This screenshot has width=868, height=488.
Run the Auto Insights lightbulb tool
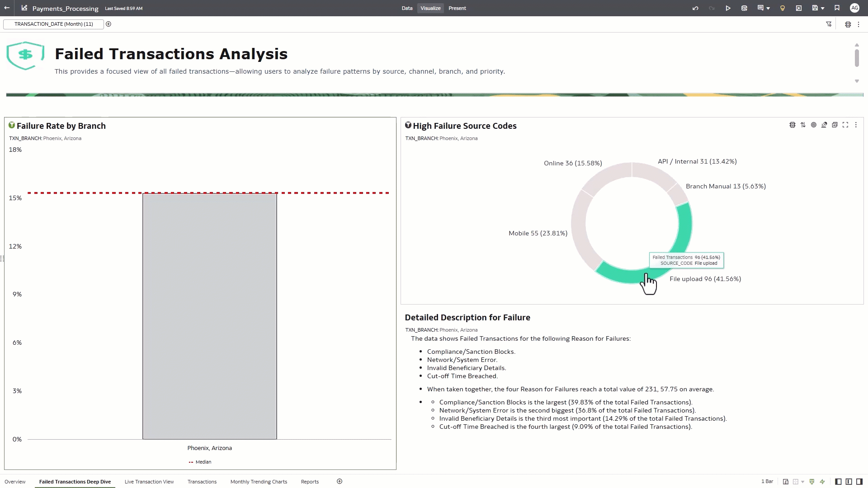coord(783,8)
